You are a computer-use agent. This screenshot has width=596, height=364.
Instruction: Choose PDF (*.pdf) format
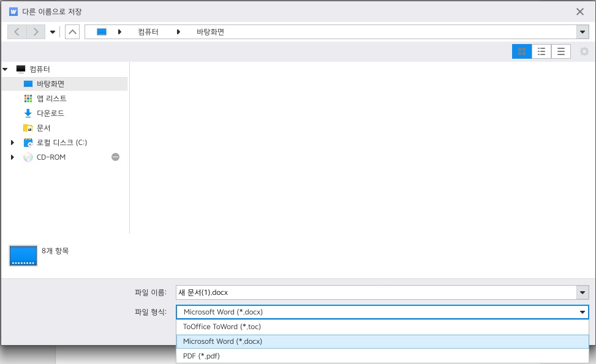(x=382, y=356)
